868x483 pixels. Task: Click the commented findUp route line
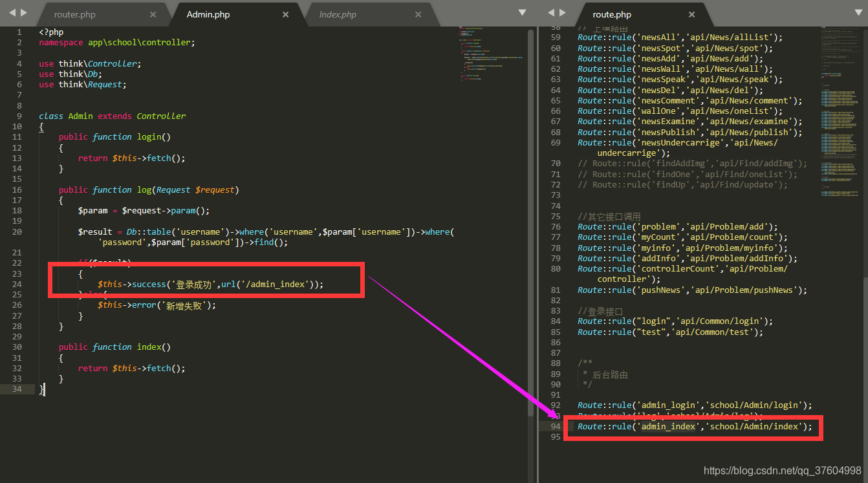[x=682, y=184]
